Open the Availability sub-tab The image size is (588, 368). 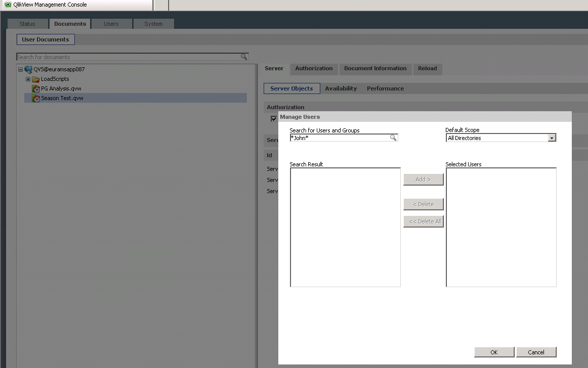point(341,88)
